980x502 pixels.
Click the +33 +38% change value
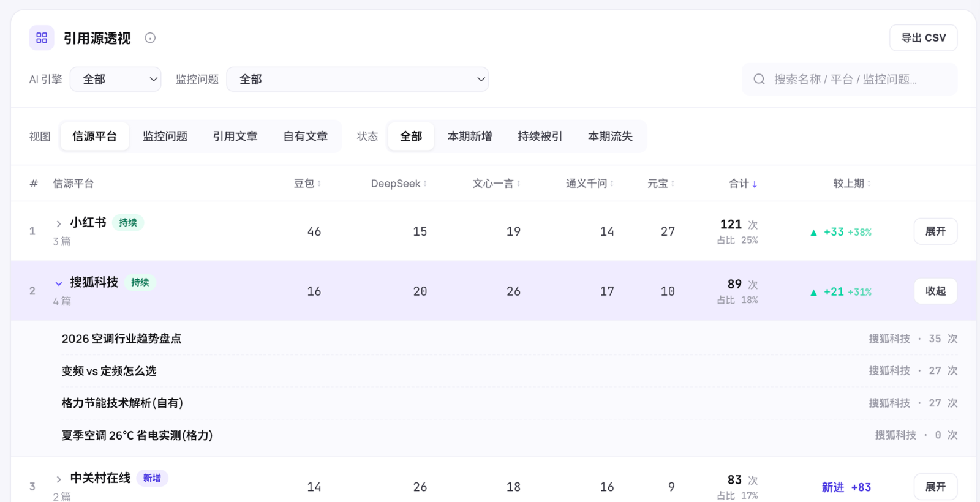tap(848, 232)
